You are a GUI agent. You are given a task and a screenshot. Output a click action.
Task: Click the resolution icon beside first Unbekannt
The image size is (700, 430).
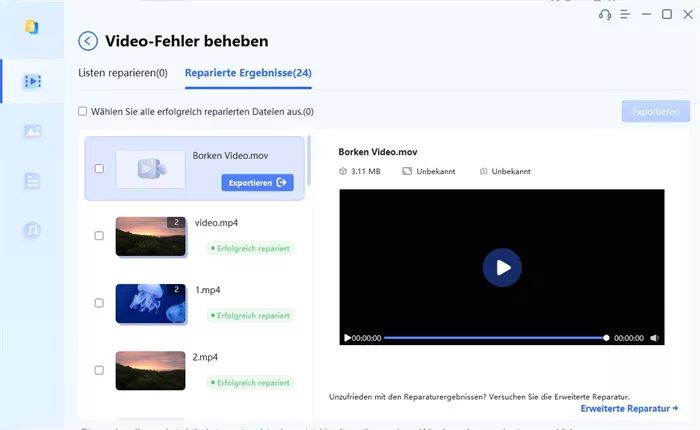pyautogui.click(x=407, y=171)
